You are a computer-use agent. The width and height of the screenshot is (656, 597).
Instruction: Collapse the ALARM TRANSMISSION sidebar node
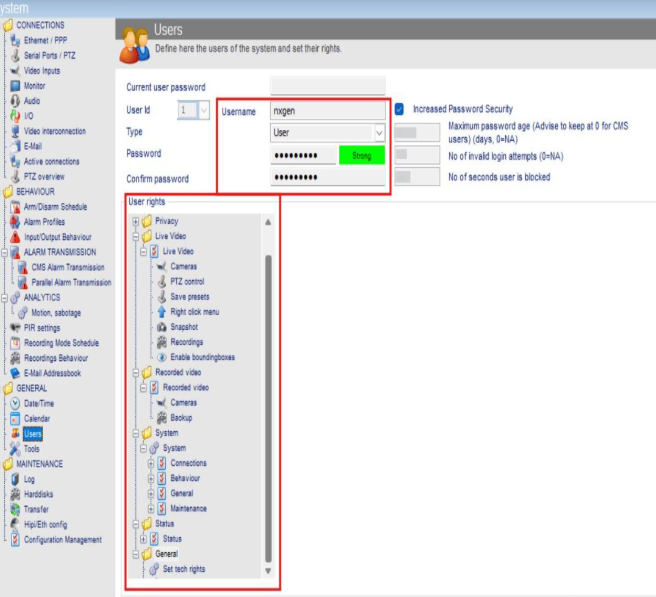(x=4, y=252)
